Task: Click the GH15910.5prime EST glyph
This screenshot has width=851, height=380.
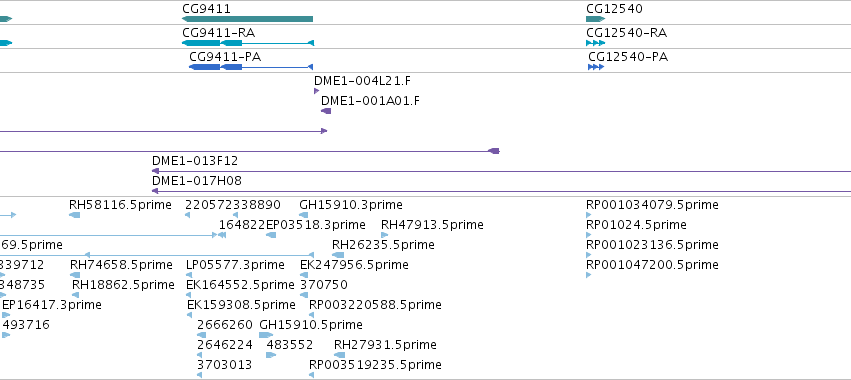Action: [266, 335]
